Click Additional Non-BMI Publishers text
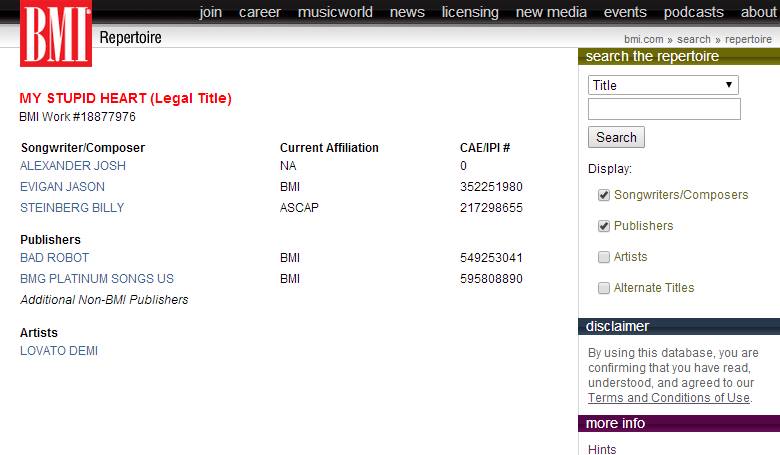 (104, 299)
